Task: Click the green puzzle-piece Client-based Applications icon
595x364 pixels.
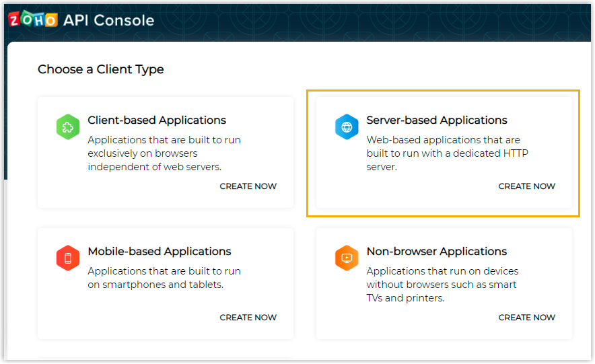Action: pos(68,126)
